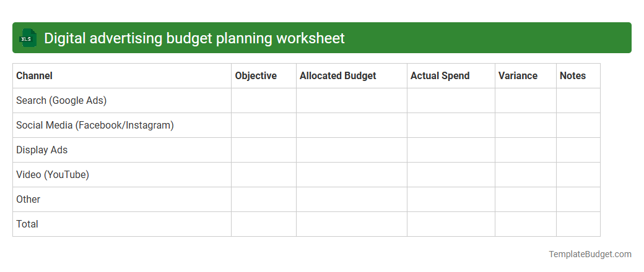Click the Notes column header
Image resolution: width=644 pixels, height=272 pixels.
coord(578,76)
